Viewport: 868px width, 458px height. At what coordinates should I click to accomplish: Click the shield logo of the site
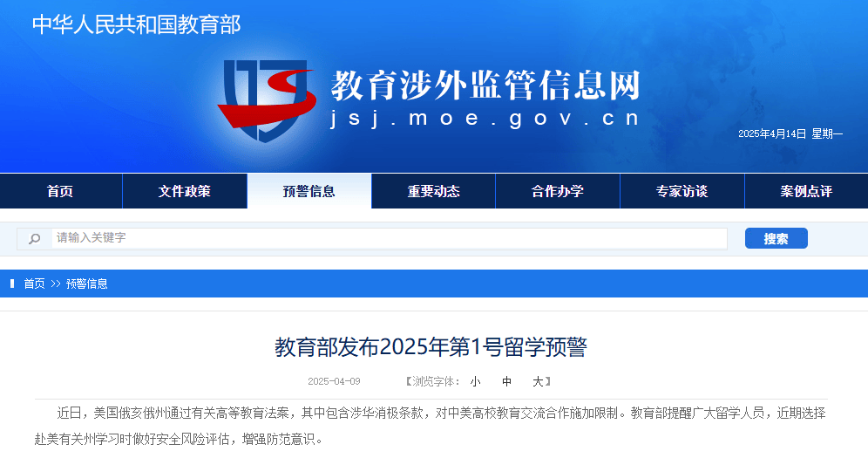(x=267, y=99)
